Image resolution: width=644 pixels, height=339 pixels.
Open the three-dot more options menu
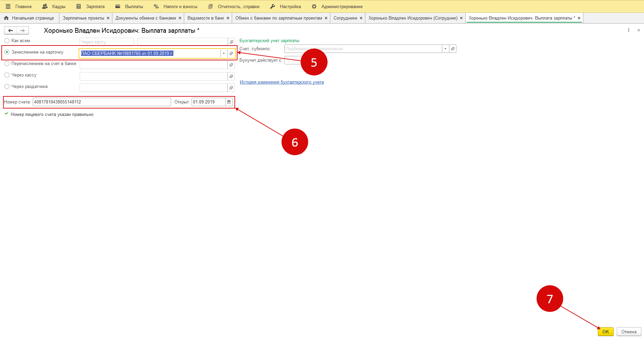[628, 30]
